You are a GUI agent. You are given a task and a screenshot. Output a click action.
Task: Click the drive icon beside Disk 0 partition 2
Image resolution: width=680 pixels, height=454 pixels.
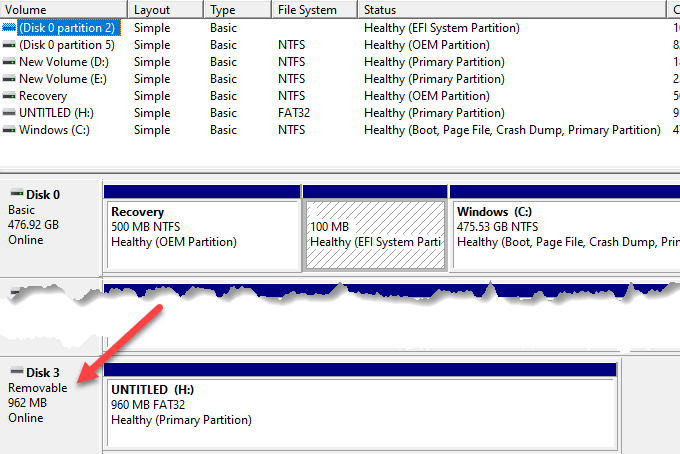[9, 29]
